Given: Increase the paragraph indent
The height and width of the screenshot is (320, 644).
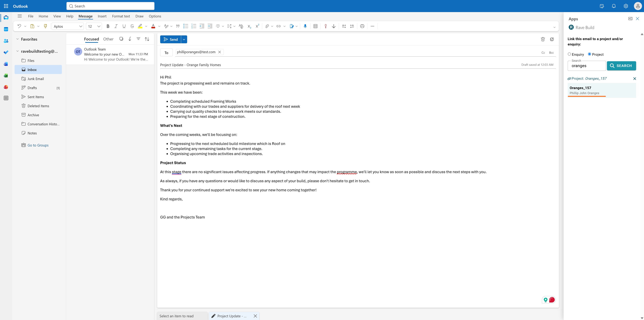Looking at the screenshot, I should (x=210, y=26).
